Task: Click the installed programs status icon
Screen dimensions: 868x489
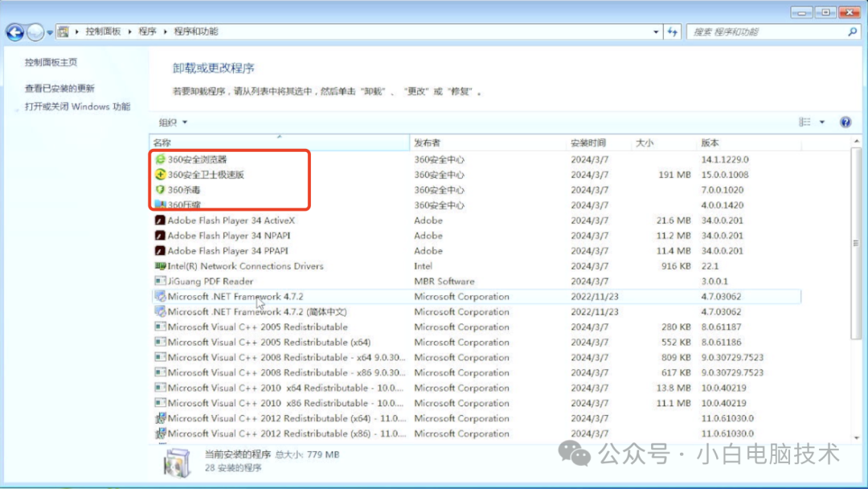Action: pyautogui.click(x=177, y=462)
